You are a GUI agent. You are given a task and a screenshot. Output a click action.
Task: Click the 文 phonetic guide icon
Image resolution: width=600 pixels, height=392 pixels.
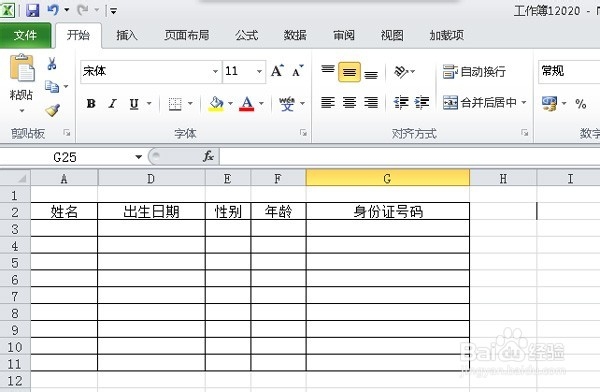click(287, 103)
